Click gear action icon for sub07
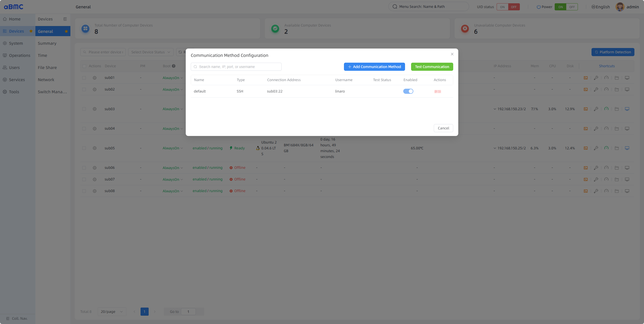Screen dimensions: 644x324 coord(95,179)
